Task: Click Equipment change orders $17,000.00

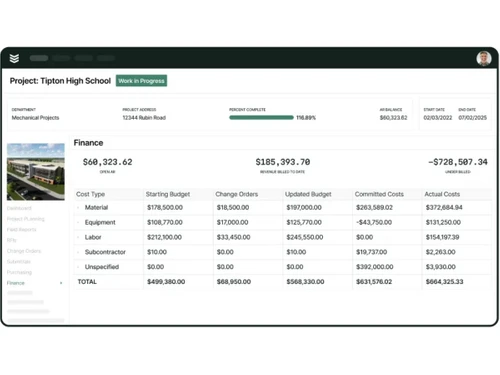Action: [x=232, y=222]
